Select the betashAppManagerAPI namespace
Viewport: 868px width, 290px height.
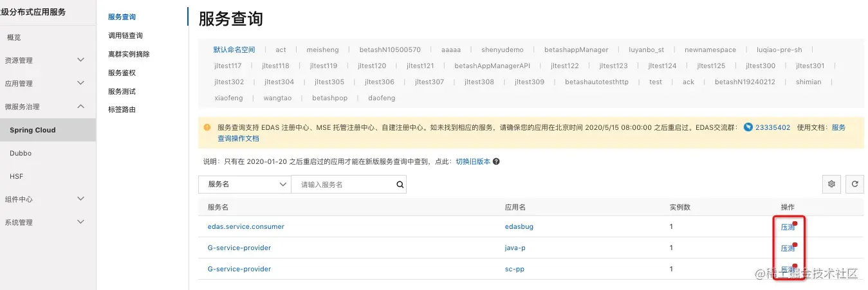point(492,66)
